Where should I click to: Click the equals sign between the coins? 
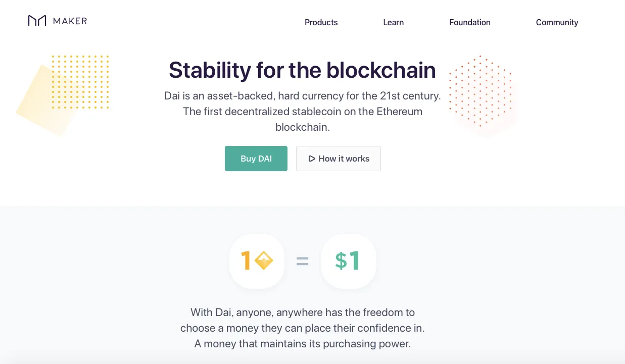[x=302, y=261]
